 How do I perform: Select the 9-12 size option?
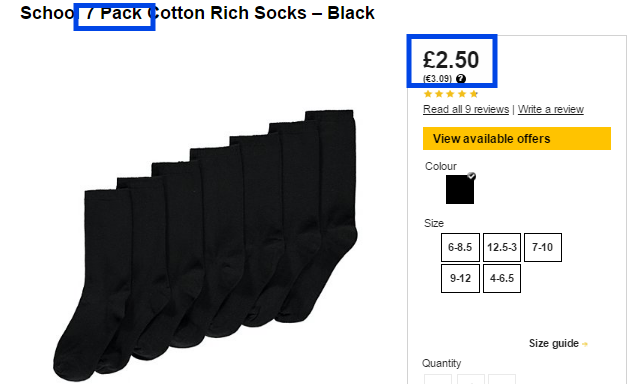click(460, 278)
